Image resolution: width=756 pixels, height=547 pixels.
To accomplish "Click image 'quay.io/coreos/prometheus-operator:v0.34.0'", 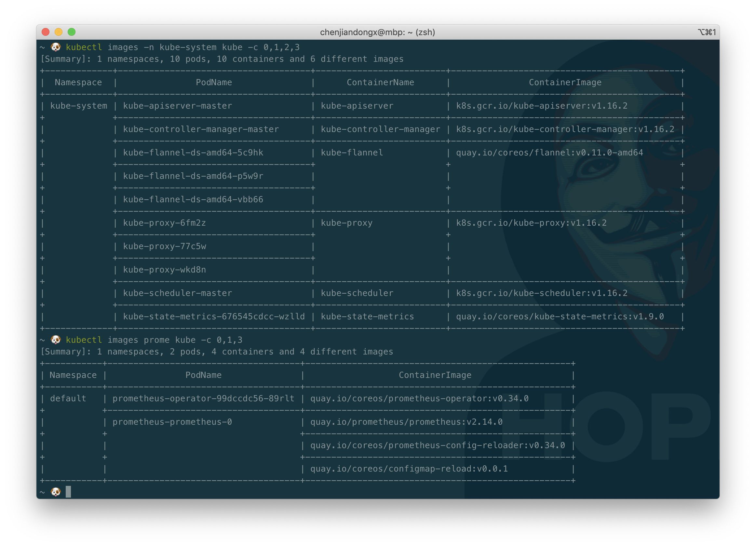I will [x=419, y=398].
